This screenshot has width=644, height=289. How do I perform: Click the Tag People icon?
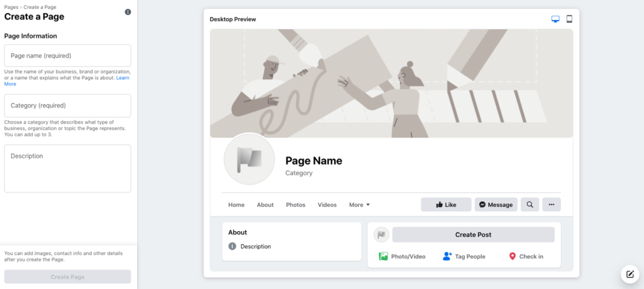click(x=447, y=256)
